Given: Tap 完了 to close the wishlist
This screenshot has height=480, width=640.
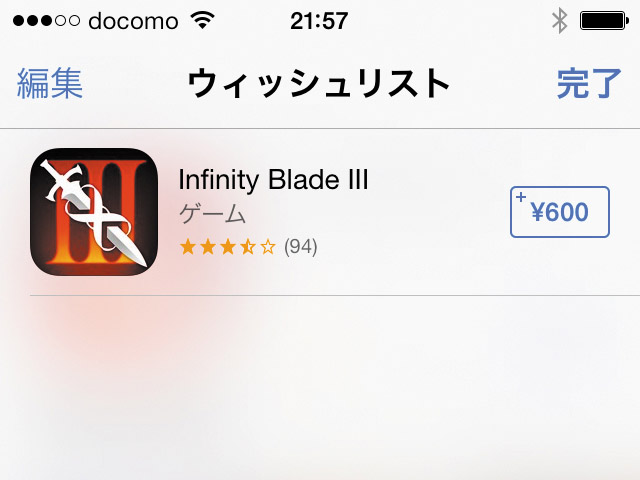Looking at the screenshot, I should [x=589, y=83].
